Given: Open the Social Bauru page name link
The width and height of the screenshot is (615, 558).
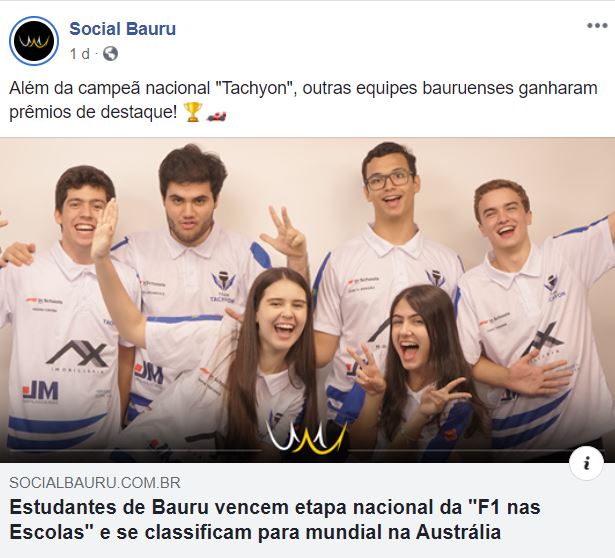Looking at the screenshot, I should pyautogui.click(x=122, y=29).
